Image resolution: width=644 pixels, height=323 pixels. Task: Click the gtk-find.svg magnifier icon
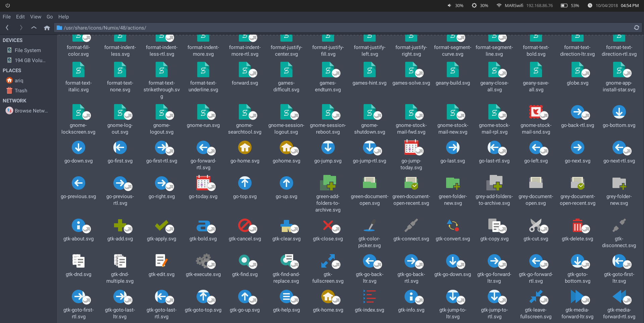click(x=245, y=262)
